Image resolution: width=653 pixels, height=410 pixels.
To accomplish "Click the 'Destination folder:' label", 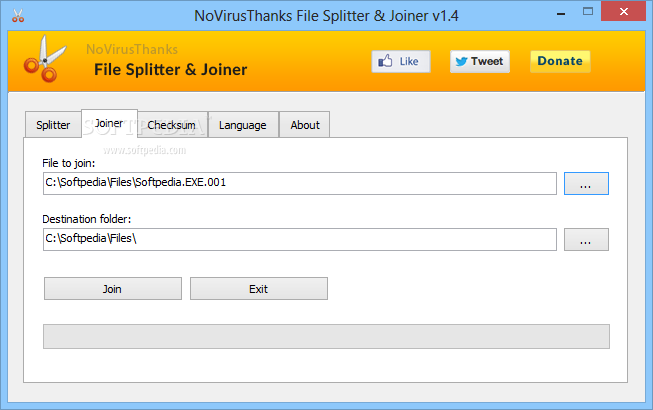I will coord(87,219).
